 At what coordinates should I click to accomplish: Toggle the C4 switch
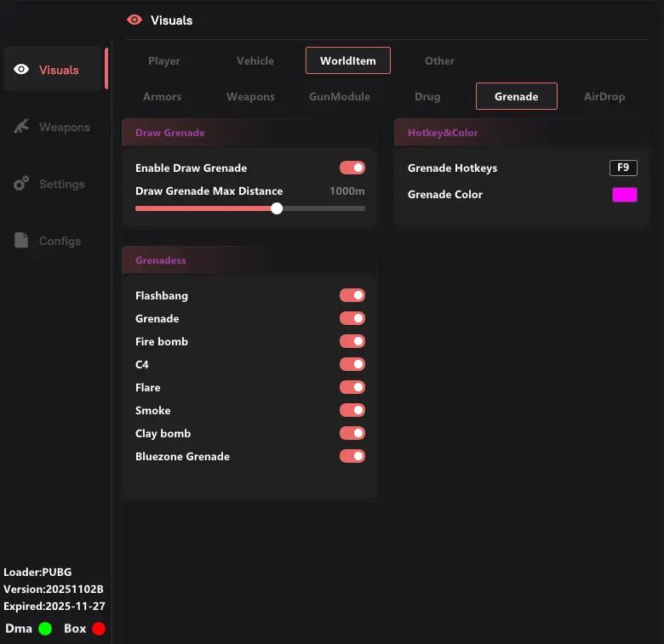coord(352,364)
